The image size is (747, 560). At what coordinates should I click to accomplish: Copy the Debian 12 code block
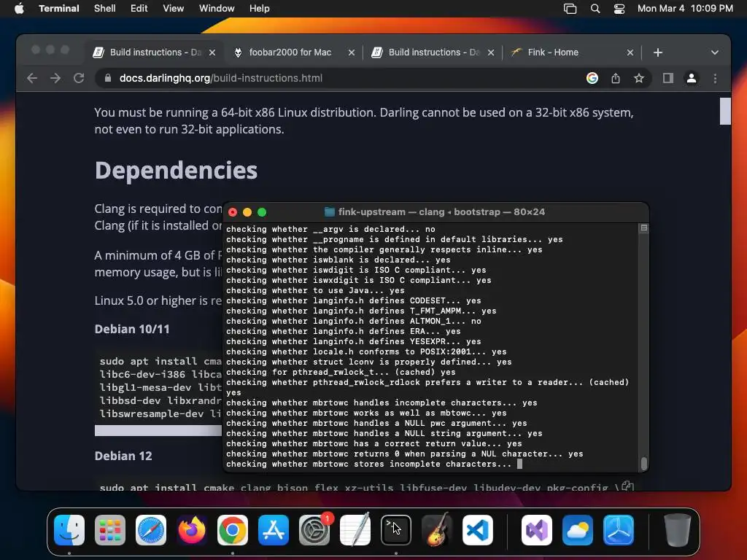(x=627, y=486)
